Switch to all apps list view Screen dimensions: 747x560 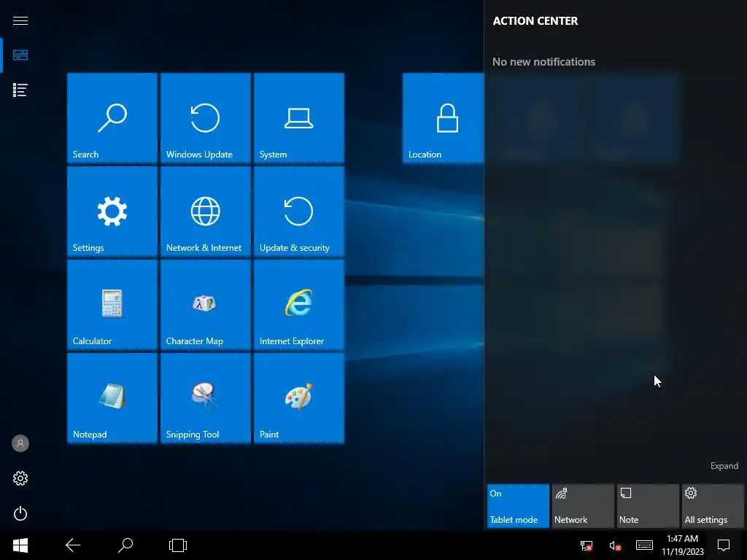pyautogui.click(x=20, y=90)
